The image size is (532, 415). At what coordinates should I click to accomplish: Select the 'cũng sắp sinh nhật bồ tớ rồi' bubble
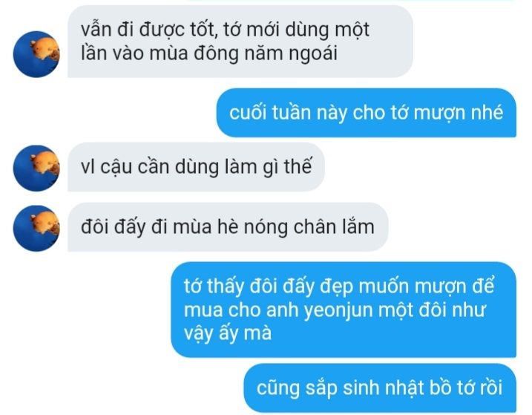(x=380, y=388)
